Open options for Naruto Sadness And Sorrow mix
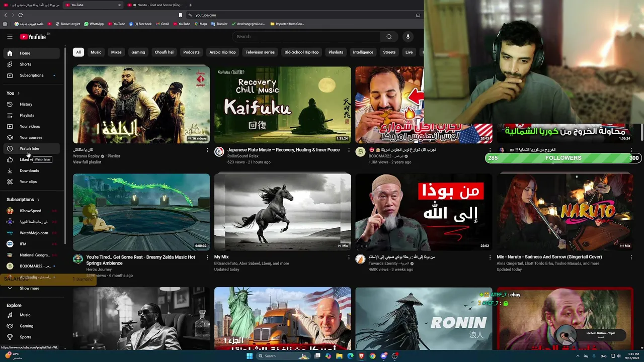Image resolution: width=644 pixels, height=362 pixels. [x=631, y=257]
